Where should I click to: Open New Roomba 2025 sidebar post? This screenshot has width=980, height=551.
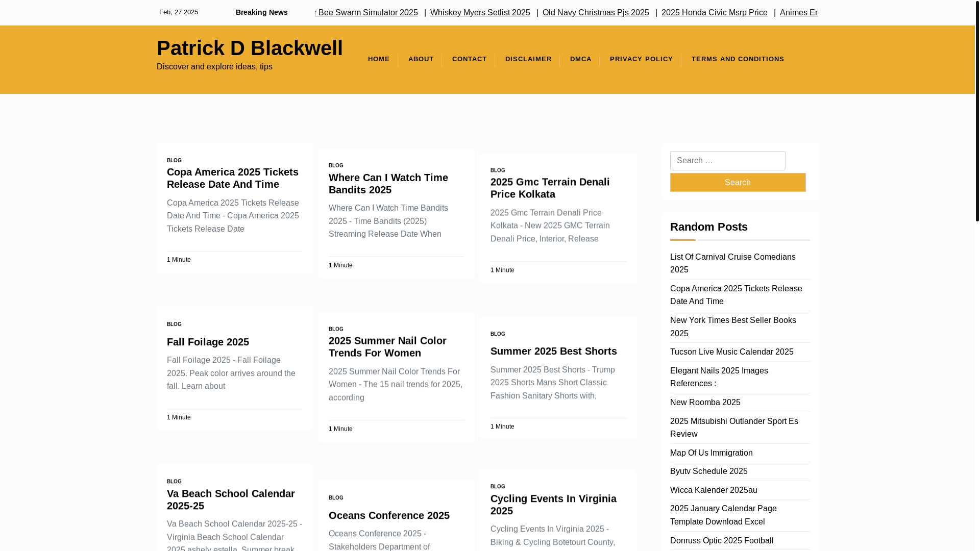click(705, 403)
